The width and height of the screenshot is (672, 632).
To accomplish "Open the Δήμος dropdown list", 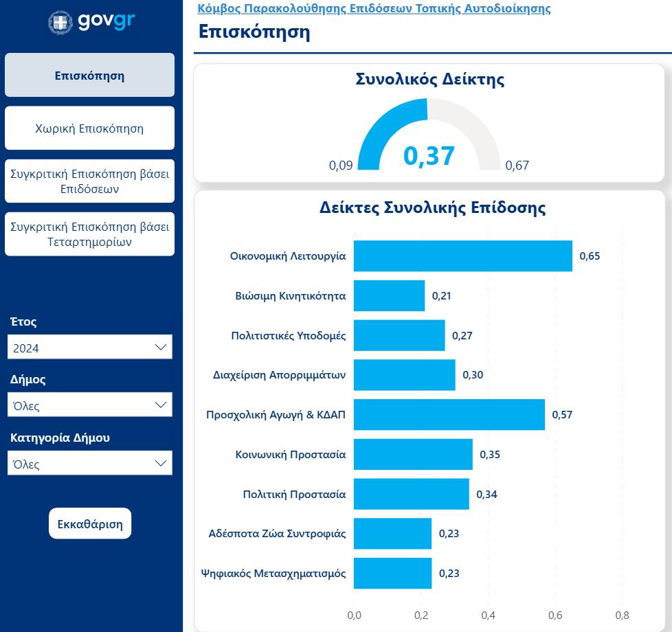I will 90,405.
